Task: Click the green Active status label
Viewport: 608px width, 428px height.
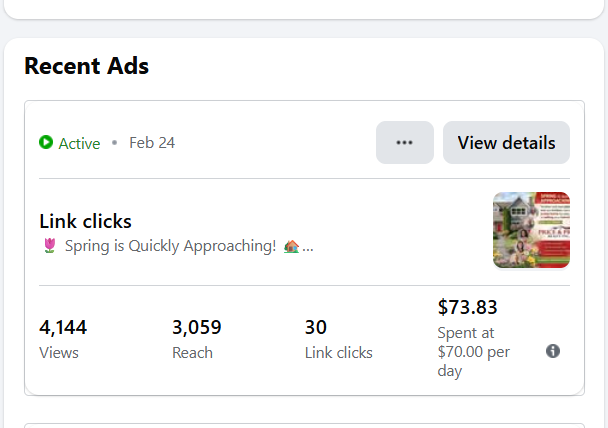Action: coord(79,143)
